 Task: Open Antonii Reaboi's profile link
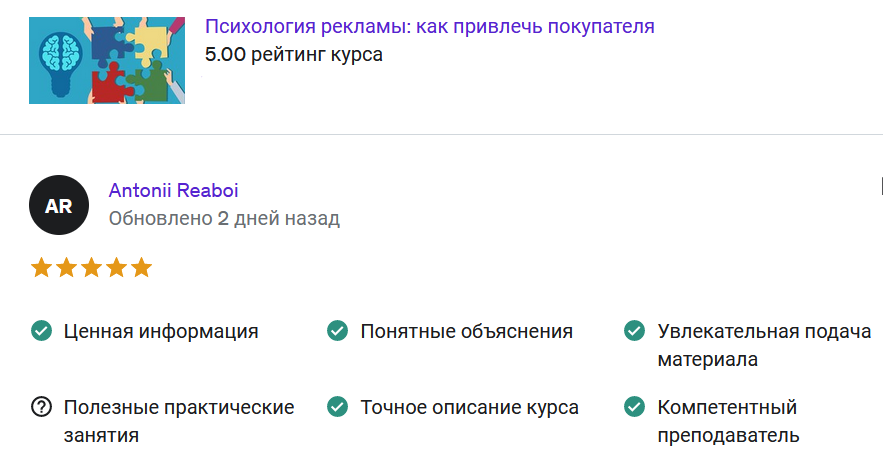173,190
